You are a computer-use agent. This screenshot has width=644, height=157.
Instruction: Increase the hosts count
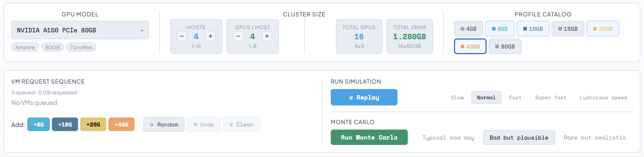click(x=210, y=36)
